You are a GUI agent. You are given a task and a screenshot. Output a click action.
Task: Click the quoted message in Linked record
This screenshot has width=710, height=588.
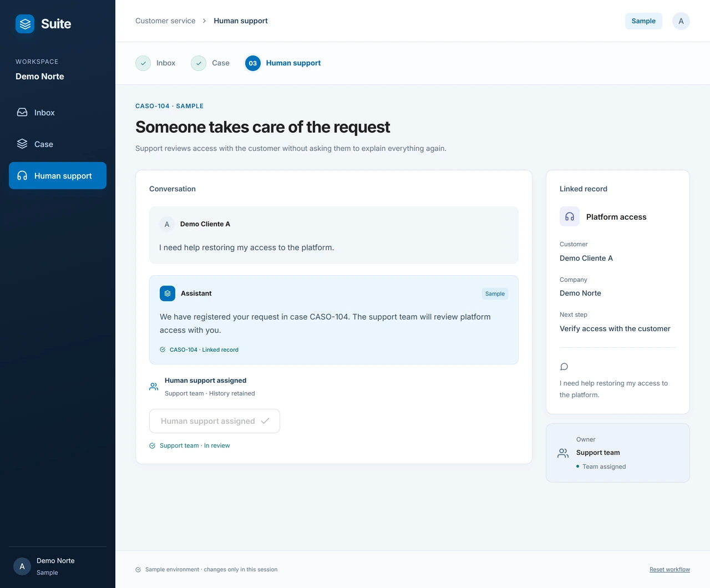point(613,389)
